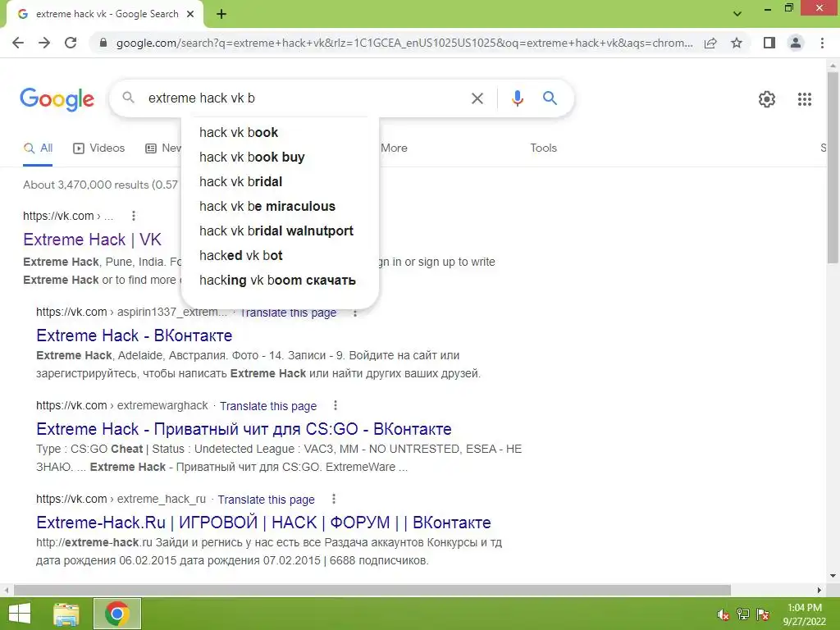Open Extreme Hack Приватный чит для CS:GO result
The image size is (840, 630).
point(244,429)
